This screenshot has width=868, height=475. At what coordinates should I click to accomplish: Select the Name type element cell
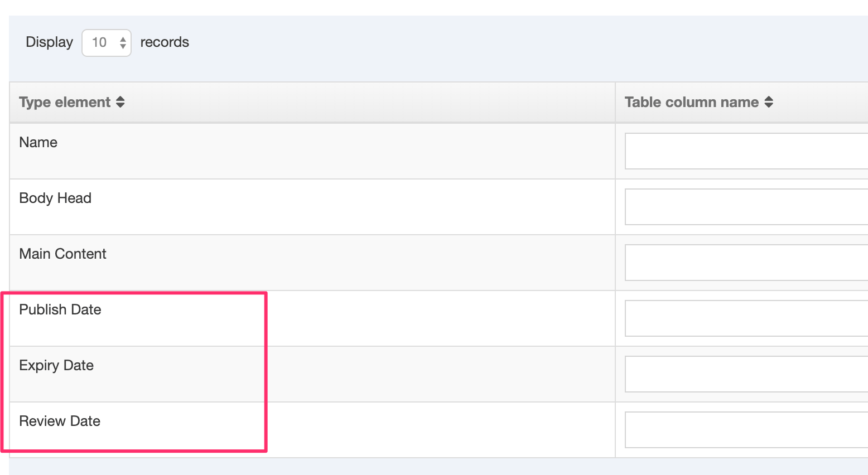(x=38, y=142)
